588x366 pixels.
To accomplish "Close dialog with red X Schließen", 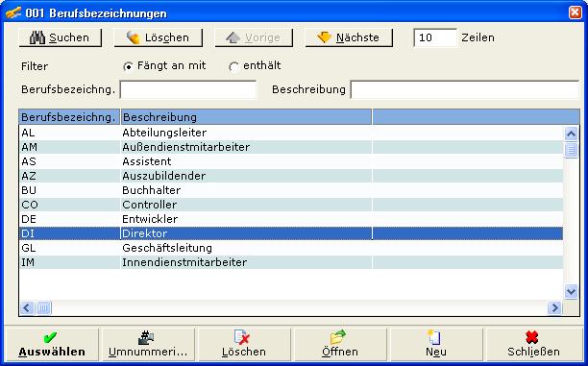I will click(533, 344).
